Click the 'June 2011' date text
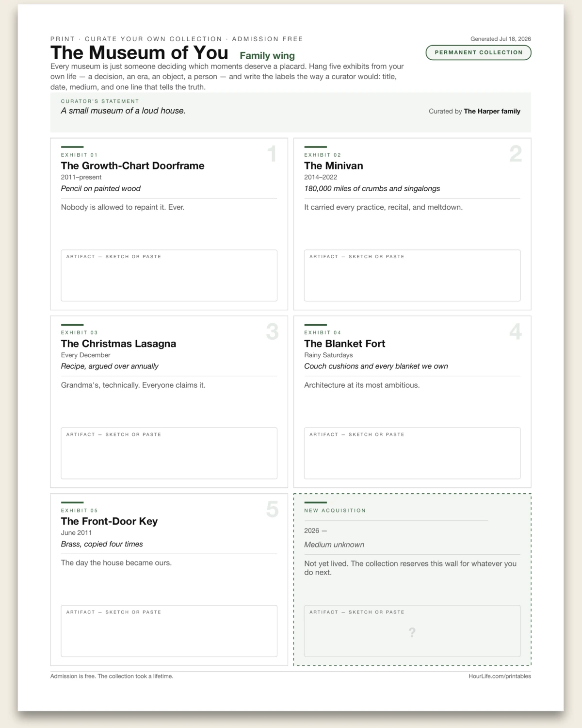Screen dimensions: 582x728 tap(76, 533)
